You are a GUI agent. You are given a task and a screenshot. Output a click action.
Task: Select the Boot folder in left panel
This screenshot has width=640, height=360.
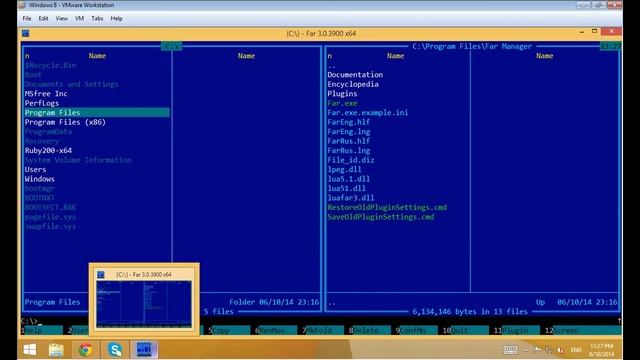(33, 75)
